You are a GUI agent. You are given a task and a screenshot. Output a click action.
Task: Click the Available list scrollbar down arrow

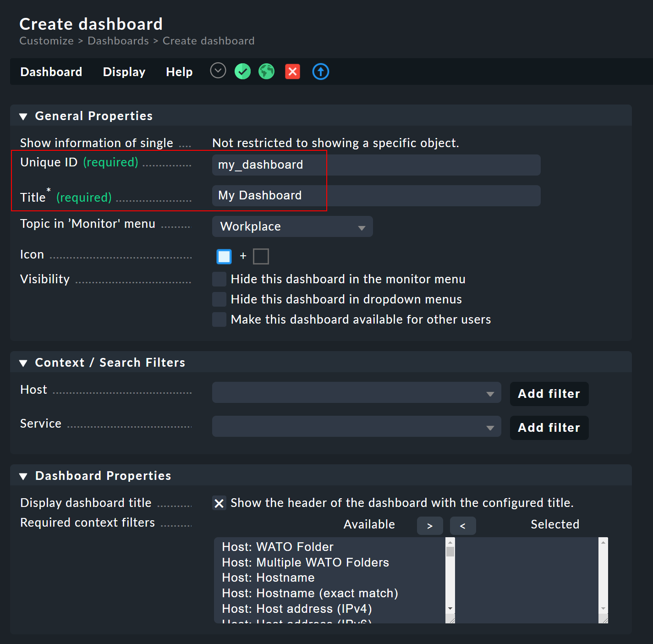click(450, 609)
